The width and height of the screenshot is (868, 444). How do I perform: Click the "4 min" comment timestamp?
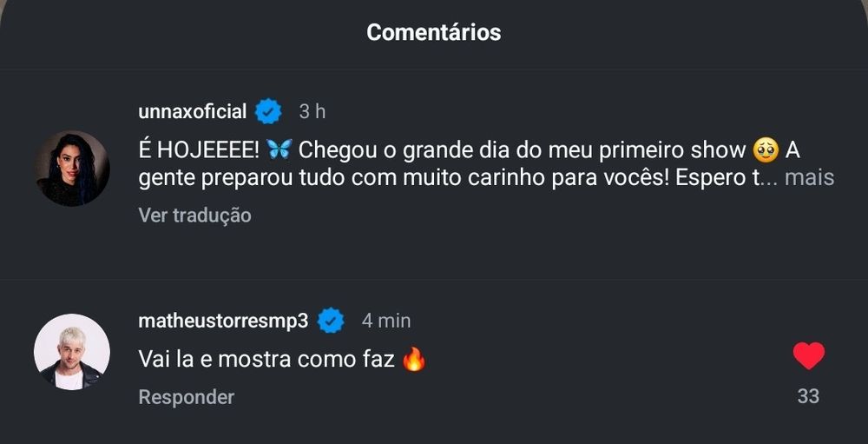(x=386, y=321)
